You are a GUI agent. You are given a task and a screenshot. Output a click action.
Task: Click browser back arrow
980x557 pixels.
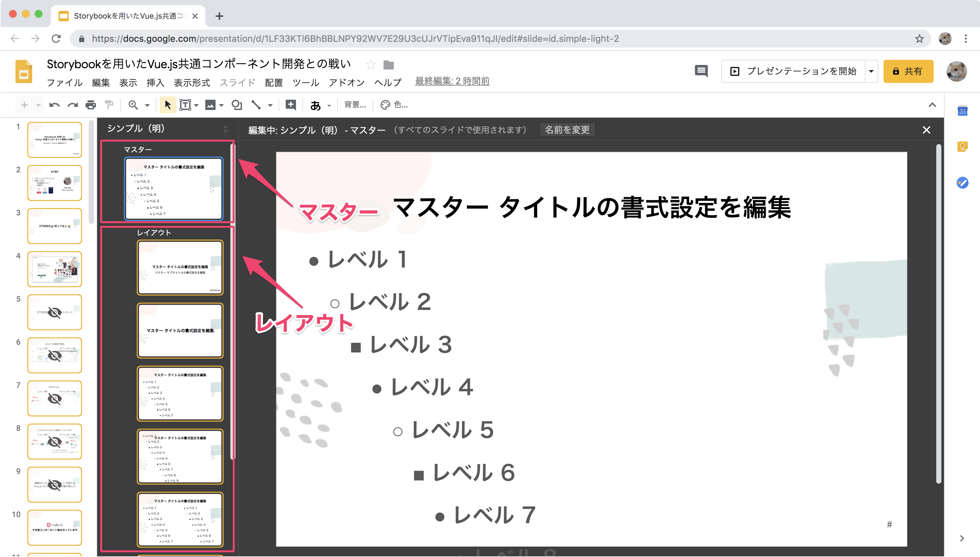click(x=15, y=39)
